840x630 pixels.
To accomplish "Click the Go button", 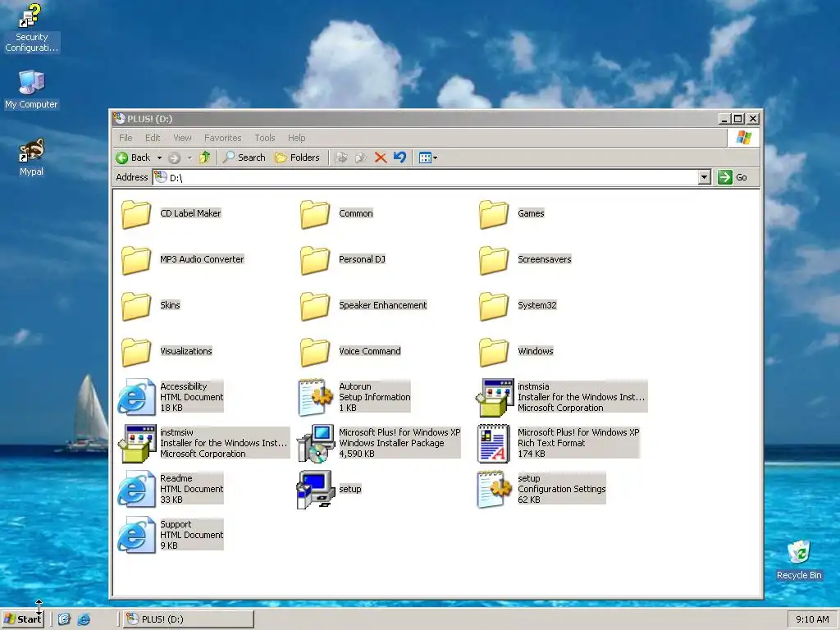I will [x=733, y=177].
